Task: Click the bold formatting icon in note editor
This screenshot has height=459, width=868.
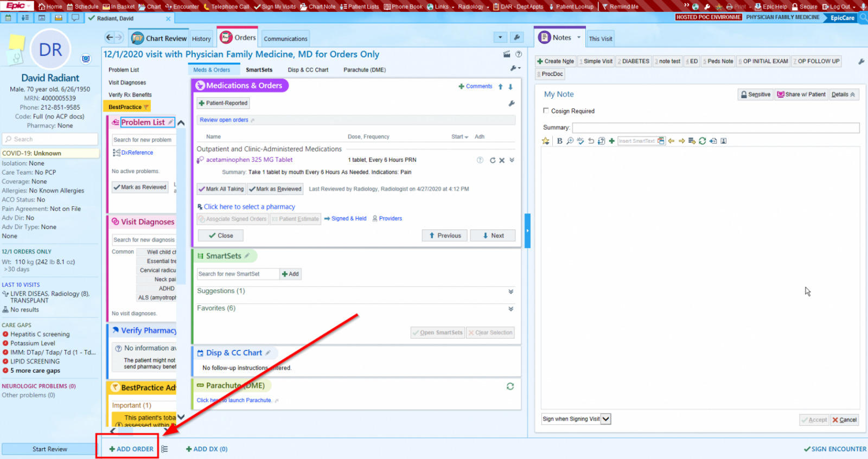Action: (x=559, y=141)
